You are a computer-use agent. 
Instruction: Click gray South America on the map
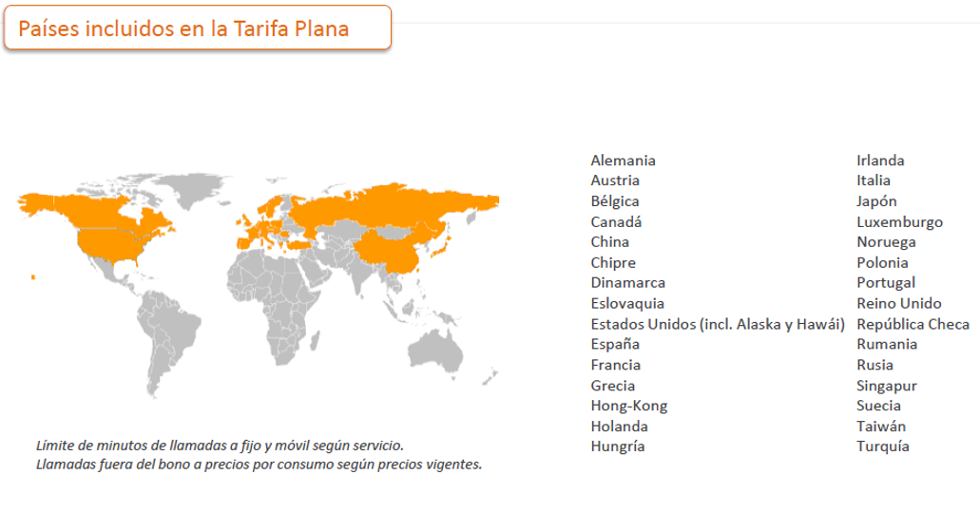pos(167,337)
